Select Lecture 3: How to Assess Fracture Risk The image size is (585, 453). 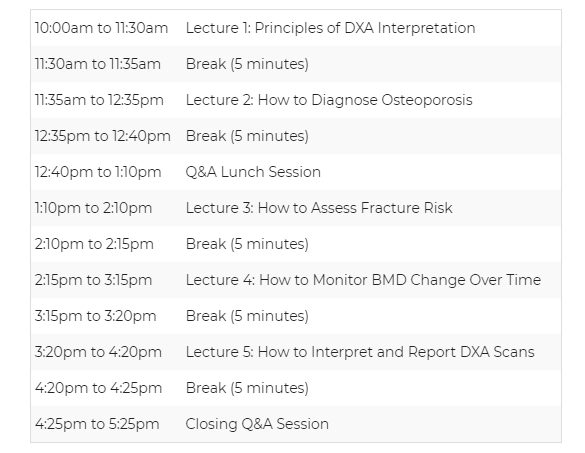click(319, 208)
